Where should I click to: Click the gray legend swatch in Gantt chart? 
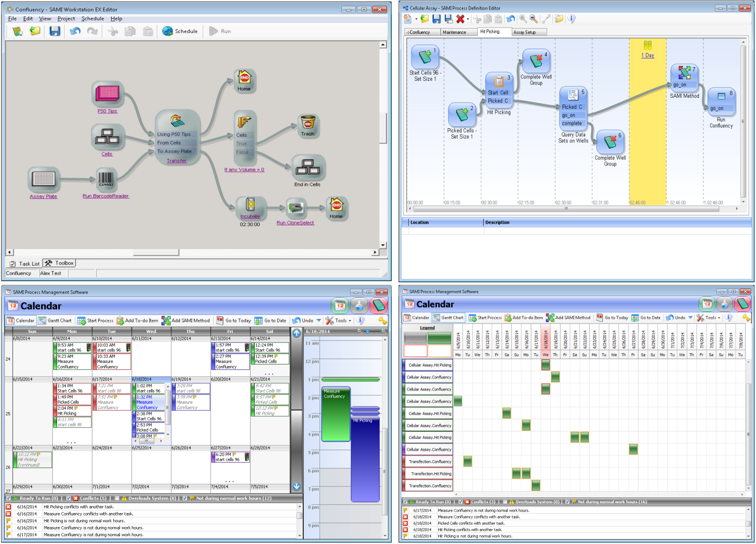coord(415,338)
